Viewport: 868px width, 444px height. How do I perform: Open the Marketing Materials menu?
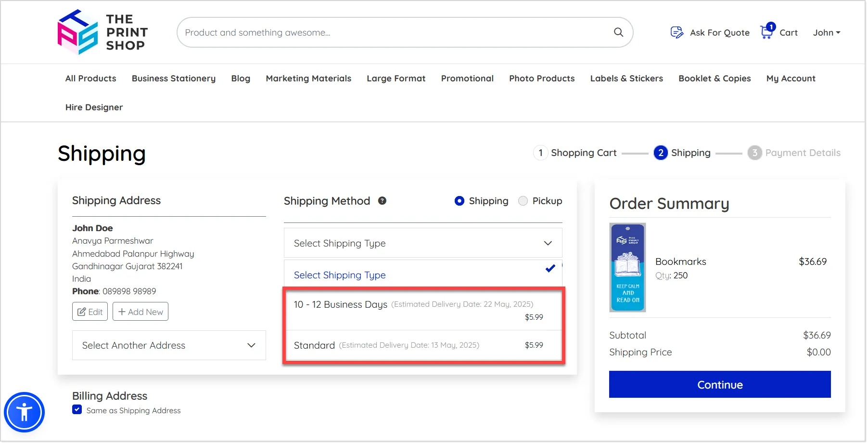tap(308, 78)
